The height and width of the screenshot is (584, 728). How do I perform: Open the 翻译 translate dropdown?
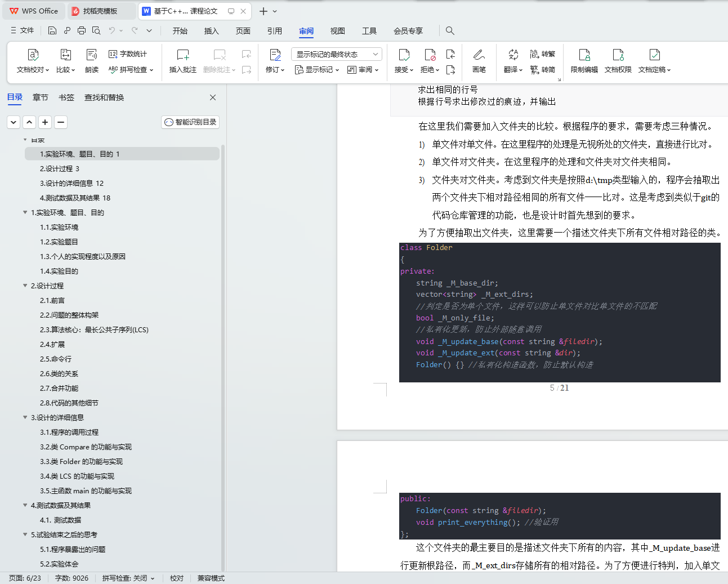point(513,61)
